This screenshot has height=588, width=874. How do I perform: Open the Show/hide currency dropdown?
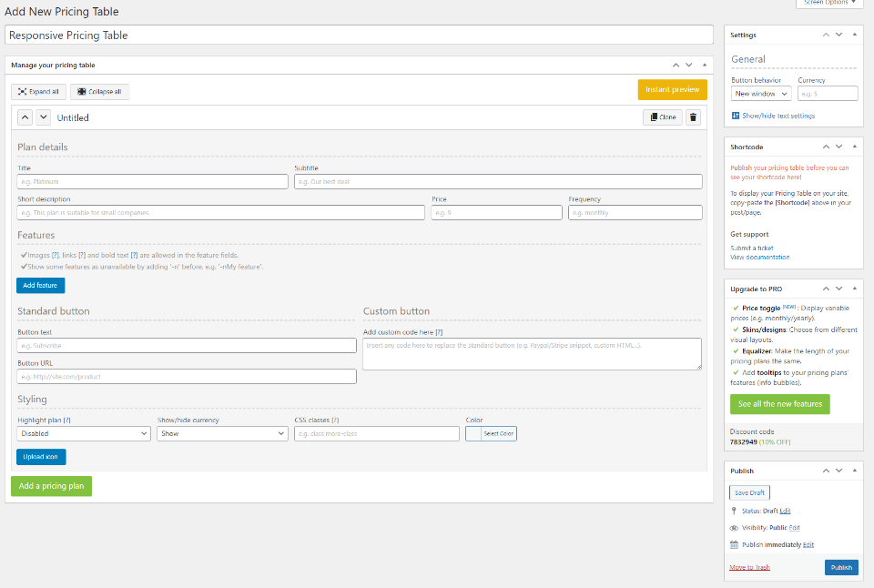(x=222, y=434)
